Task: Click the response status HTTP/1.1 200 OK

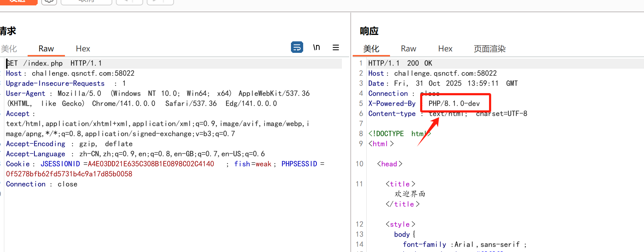Action: 400,63
